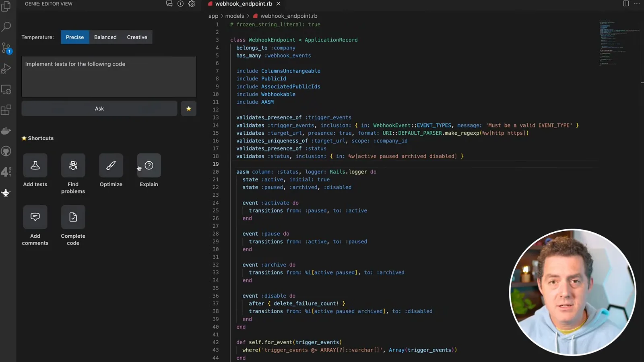The height and width of the screenshot is (362, 644).
Task: Open Extensions view in activity bar
Action: coord(6,110)
